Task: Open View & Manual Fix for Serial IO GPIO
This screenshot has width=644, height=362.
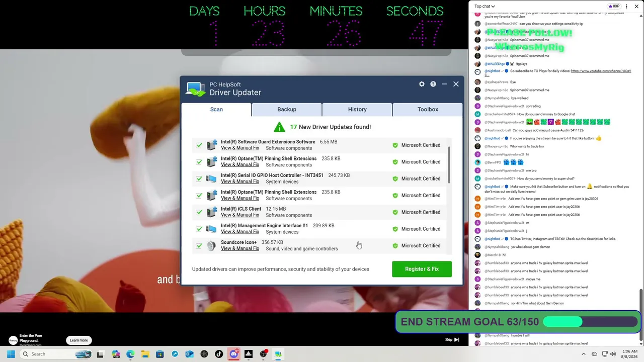Action: 240,182
